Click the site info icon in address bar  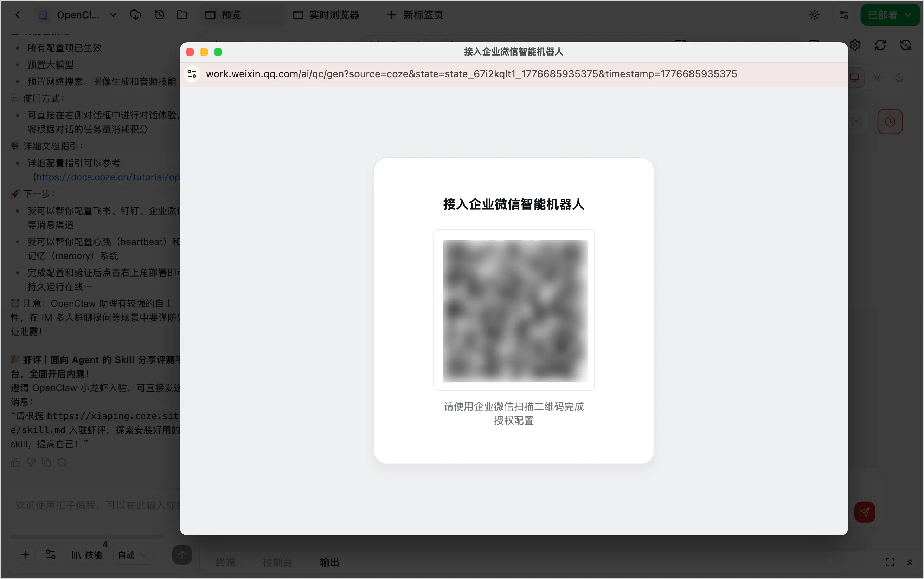pos(192,73)
